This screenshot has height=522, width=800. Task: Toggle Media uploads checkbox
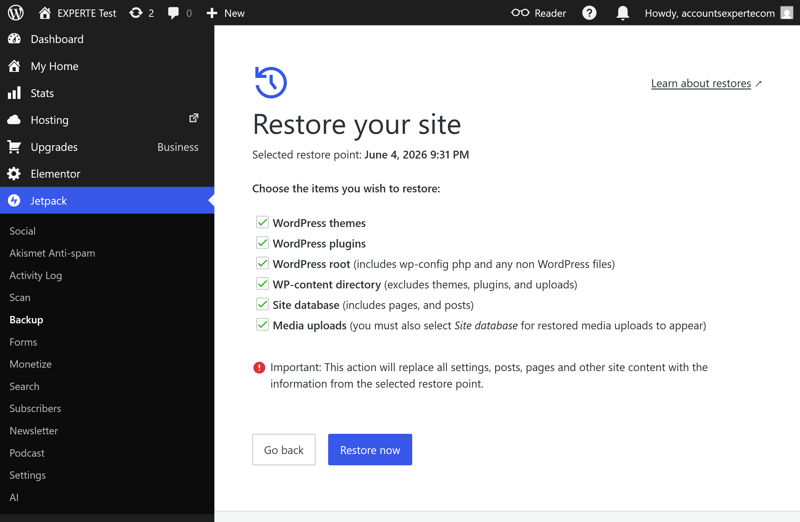coord(262,325)
